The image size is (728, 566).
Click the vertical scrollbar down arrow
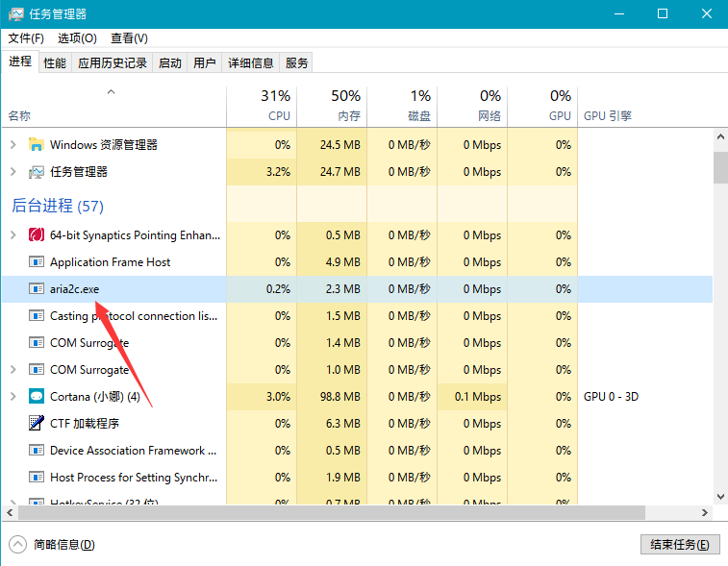[720, 496]
